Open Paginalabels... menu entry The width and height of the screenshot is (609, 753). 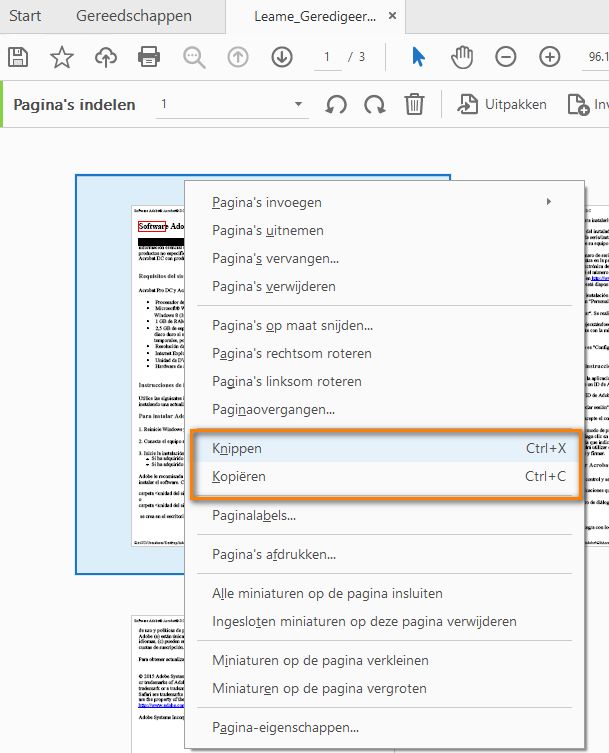(384, 515)
